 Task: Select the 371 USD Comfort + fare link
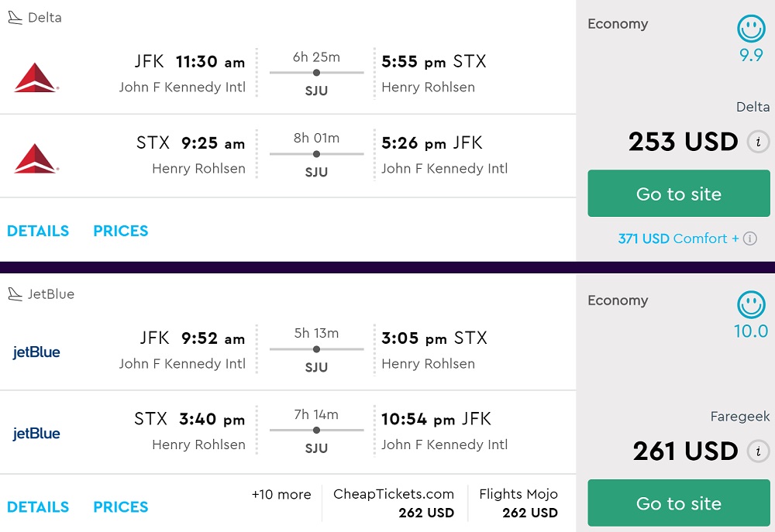(678, 239)
